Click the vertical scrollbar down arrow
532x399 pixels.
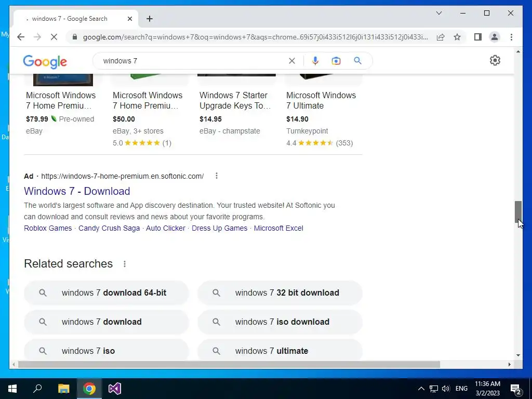point(518,355)
